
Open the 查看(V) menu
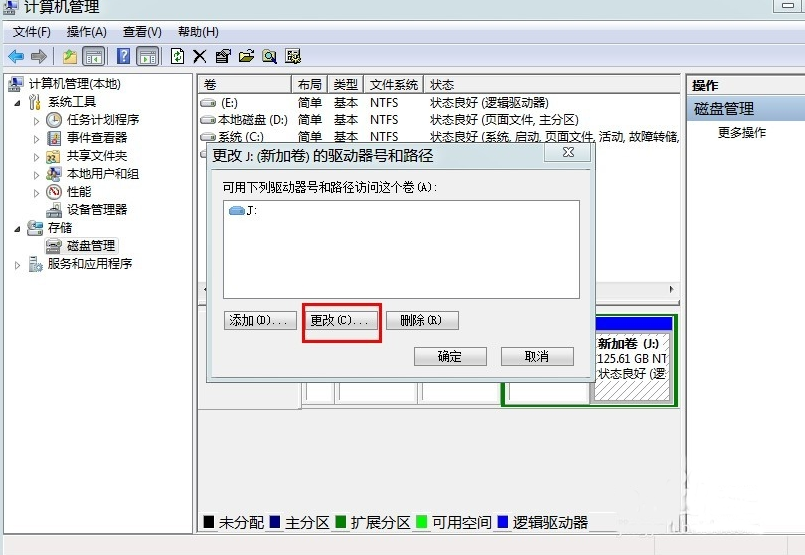142,32
